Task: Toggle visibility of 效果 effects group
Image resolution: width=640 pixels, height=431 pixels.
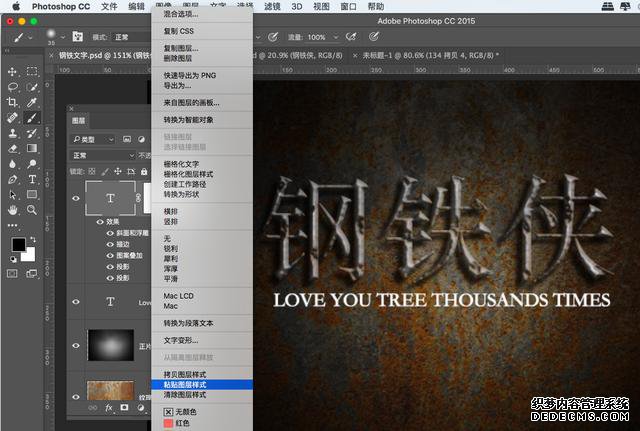Action: coord(100,222)
